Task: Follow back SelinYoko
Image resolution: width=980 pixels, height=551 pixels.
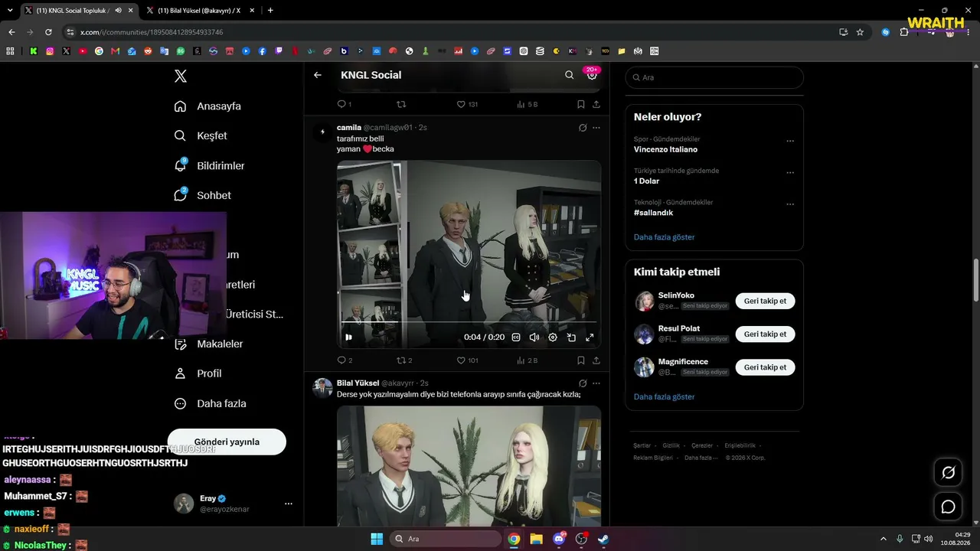Action: (765, 301)
